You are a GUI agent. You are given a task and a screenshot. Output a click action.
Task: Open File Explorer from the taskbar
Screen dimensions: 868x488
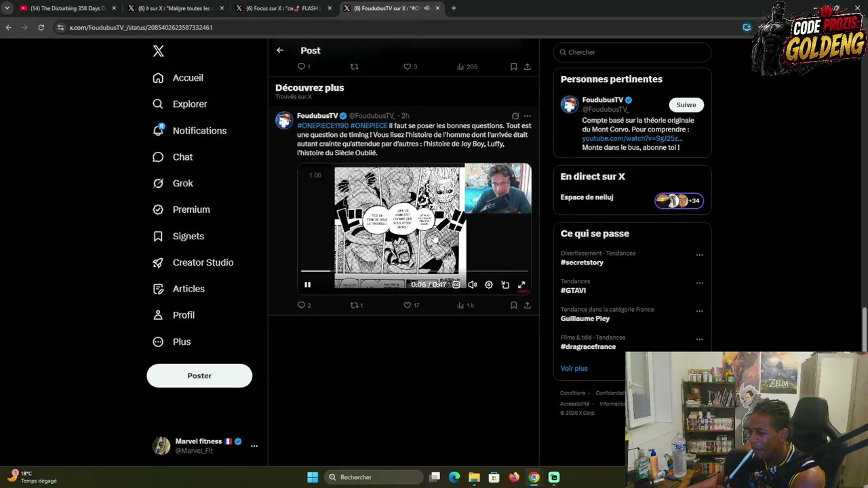(x=474, y=477)
